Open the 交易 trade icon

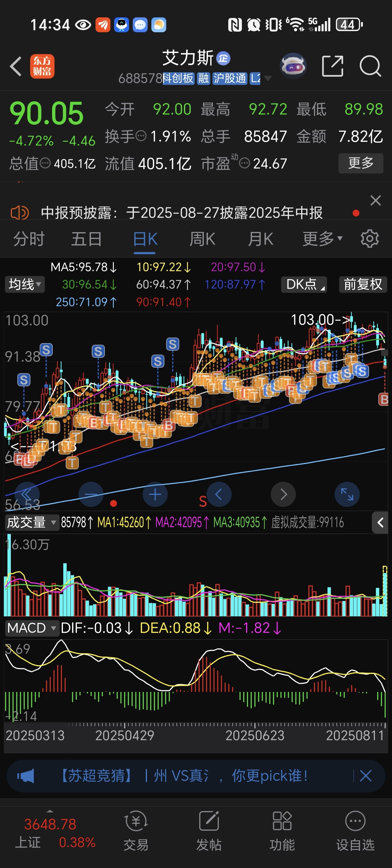click(136, 830)
